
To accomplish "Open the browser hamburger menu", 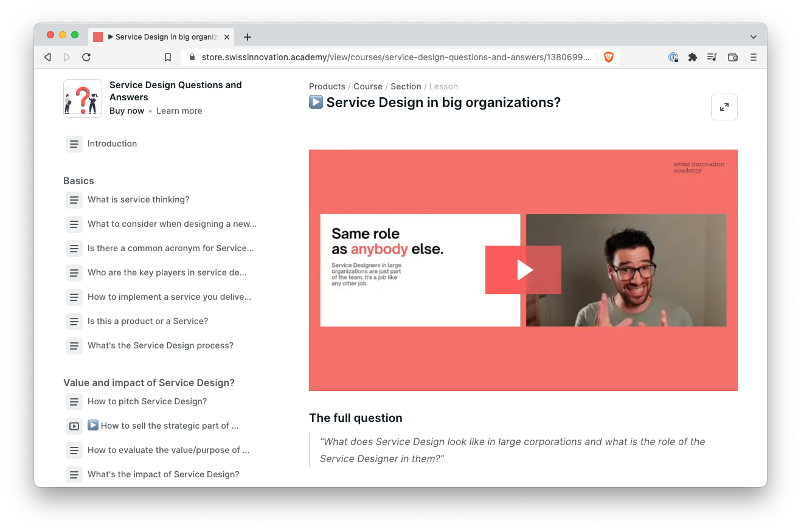I will [x=754, y=57].
